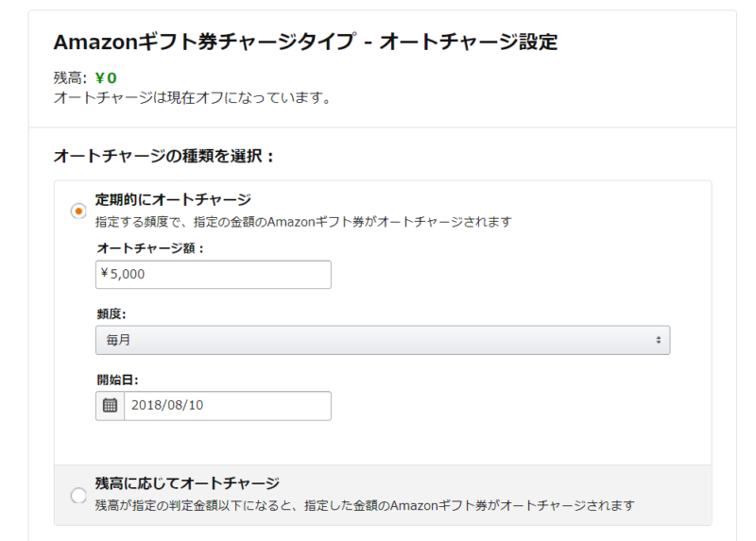Click the page title Amazonギフト券チャージタイプ
The image size is (756, 541).
[305, 42]
